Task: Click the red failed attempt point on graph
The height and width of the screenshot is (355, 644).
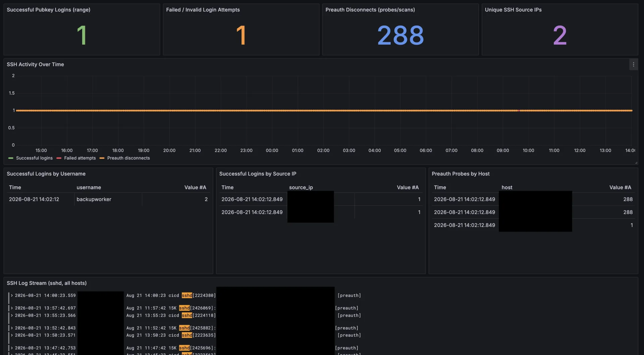Action: (519, 110)
